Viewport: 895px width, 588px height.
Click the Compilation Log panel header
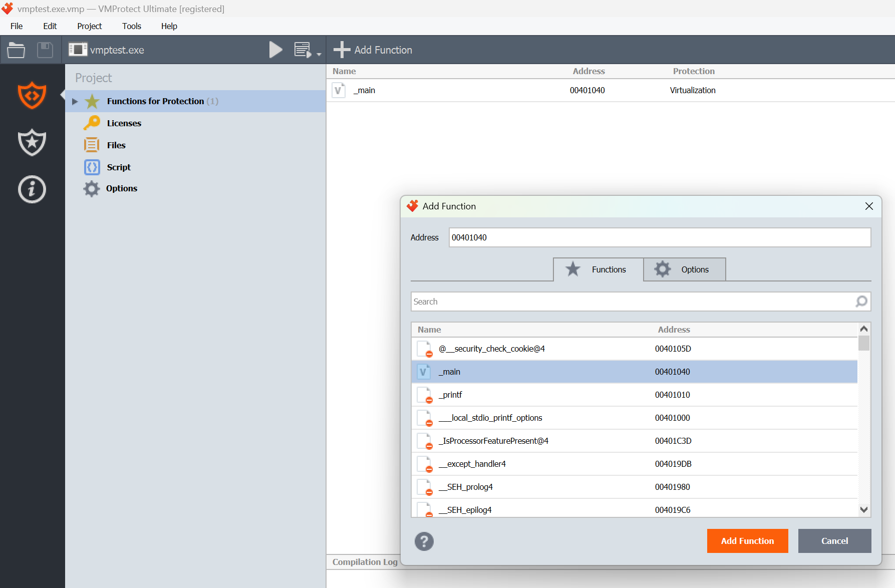[365, 562]
